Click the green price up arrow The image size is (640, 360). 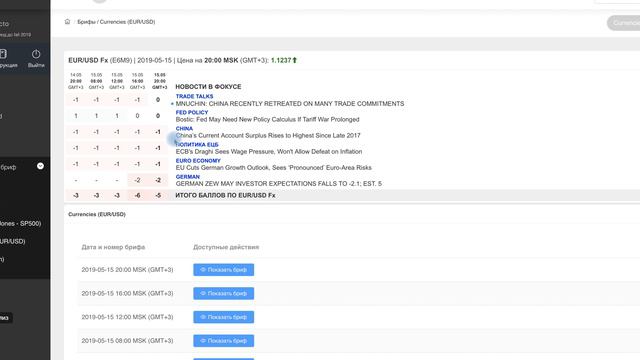click(x=295, y=60)
